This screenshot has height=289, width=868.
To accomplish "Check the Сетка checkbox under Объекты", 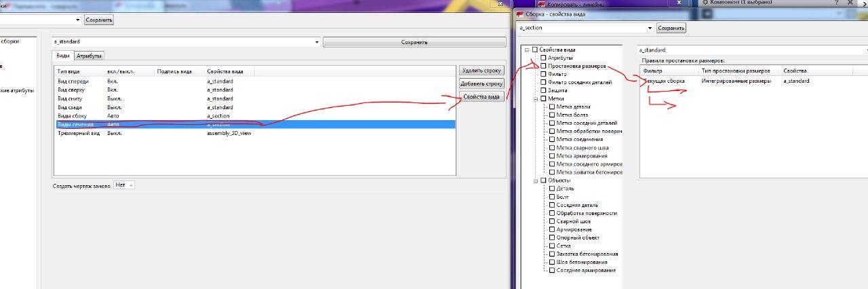I will (551, 246).
